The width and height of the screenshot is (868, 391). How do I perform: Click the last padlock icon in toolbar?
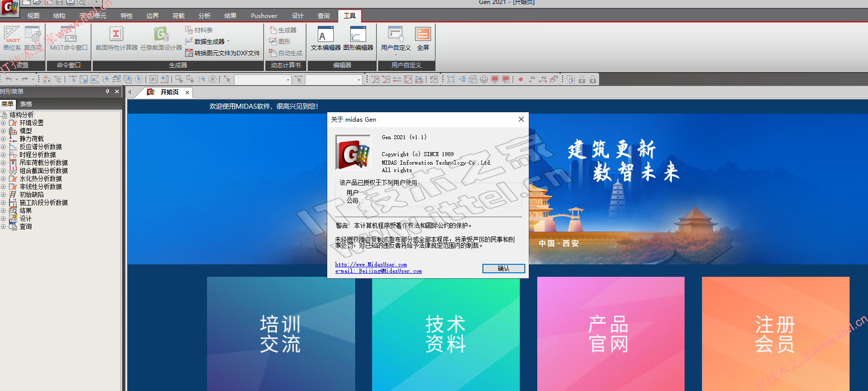click(593, 79)
